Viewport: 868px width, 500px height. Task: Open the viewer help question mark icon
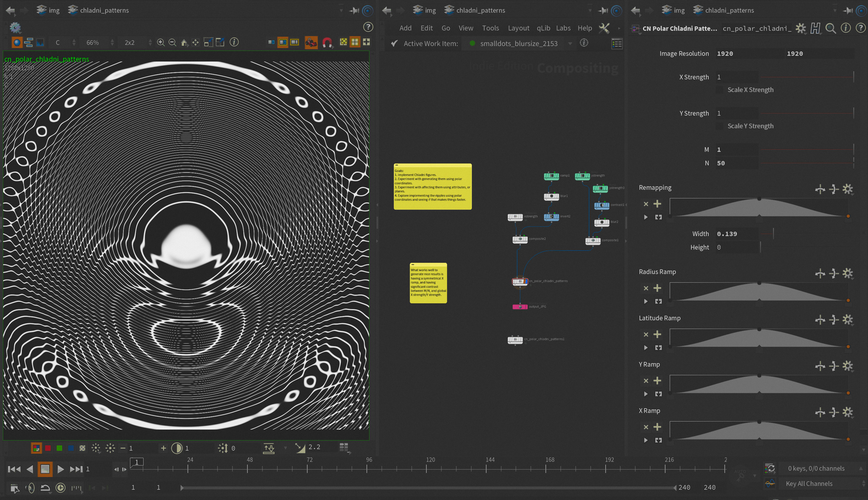[368, 27]
